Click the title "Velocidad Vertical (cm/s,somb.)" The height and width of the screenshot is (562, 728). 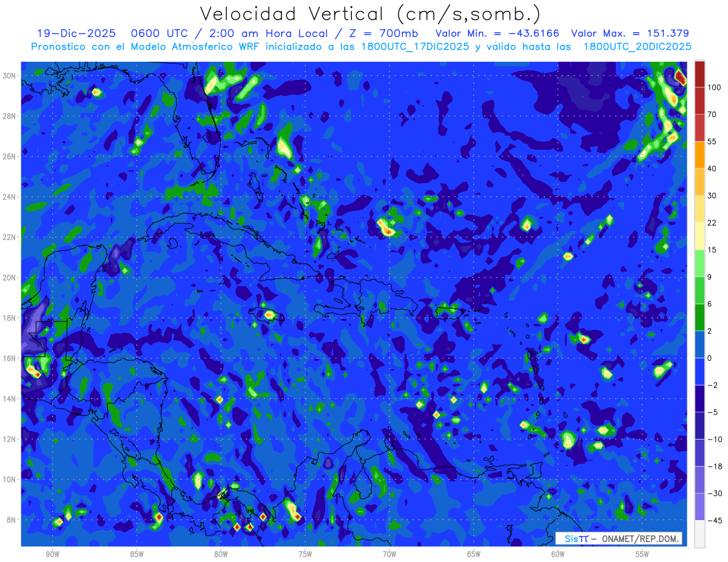[370, 14]
